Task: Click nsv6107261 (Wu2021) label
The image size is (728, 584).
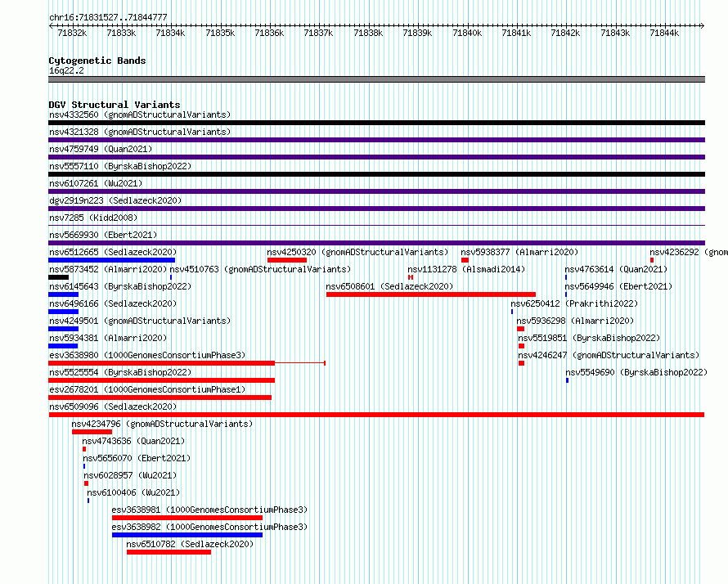Action: point(96,183)
